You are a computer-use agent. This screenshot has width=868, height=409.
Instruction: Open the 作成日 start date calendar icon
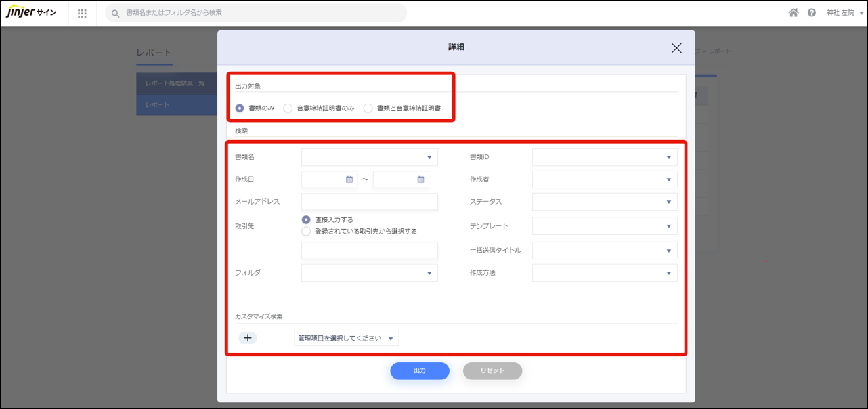[x=349, y=179]
